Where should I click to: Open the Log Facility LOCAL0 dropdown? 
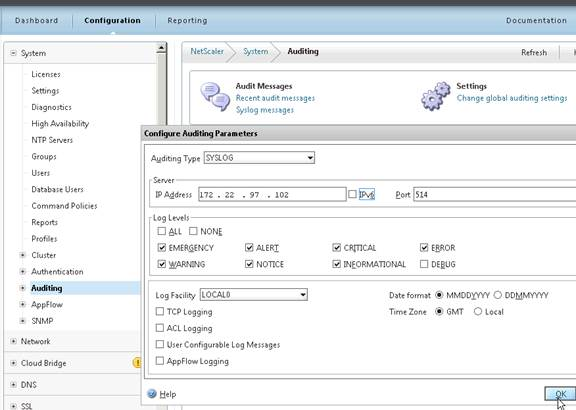pyautogui.click(x=254, y=295)
